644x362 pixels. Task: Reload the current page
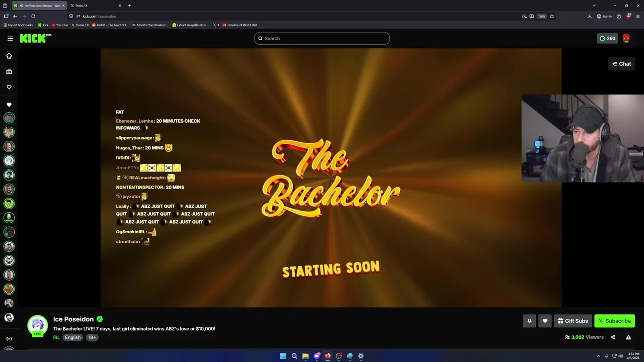(x=33, y=16)
